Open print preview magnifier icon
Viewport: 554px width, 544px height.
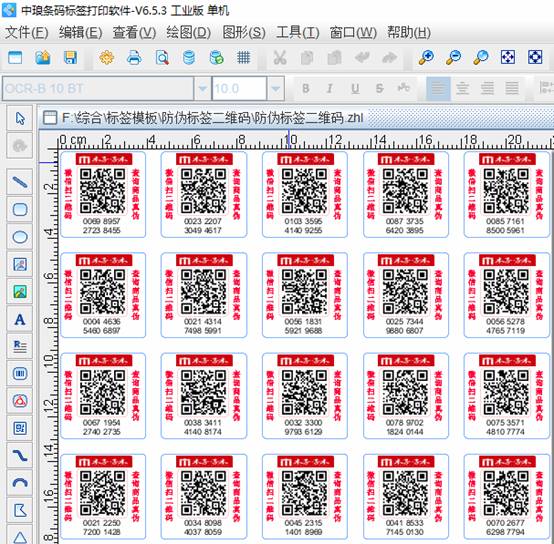pyautogui.click(x=162, y=57)
